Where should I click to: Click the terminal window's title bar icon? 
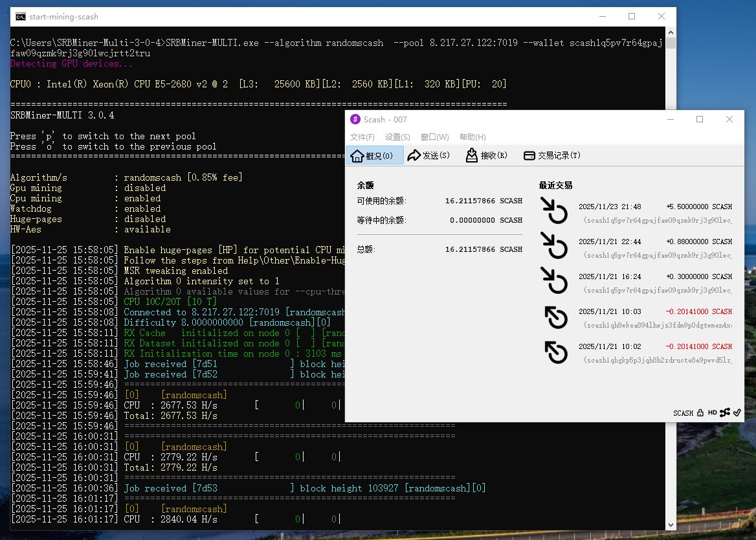(21, 16)
